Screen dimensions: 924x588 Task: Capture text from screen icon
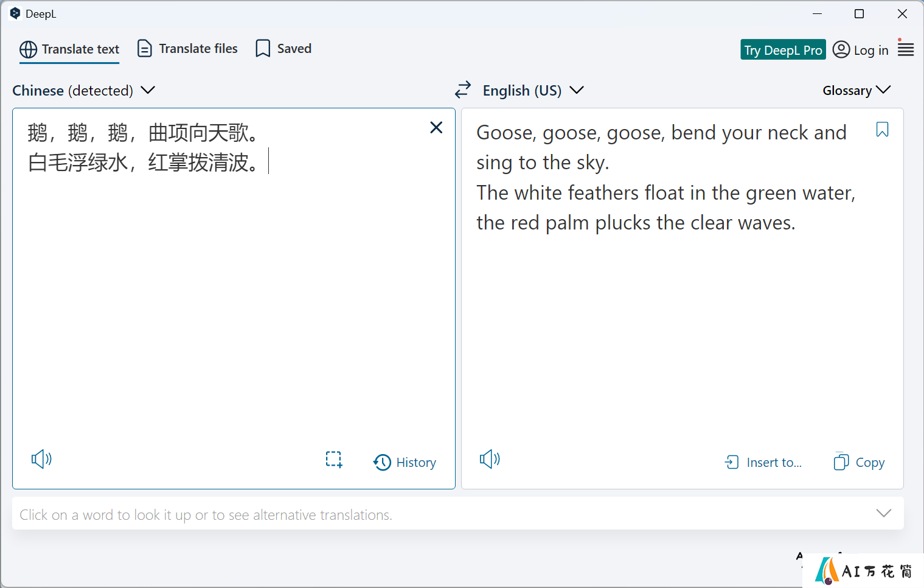[x=334, y=460]
